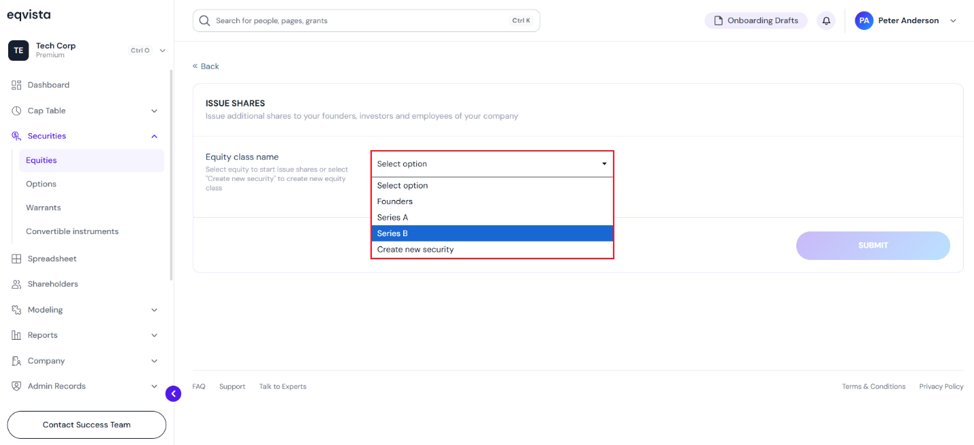Click the Equity class name dropdown box
Viewport: 974px width, 445px height.
coord(492,164)
